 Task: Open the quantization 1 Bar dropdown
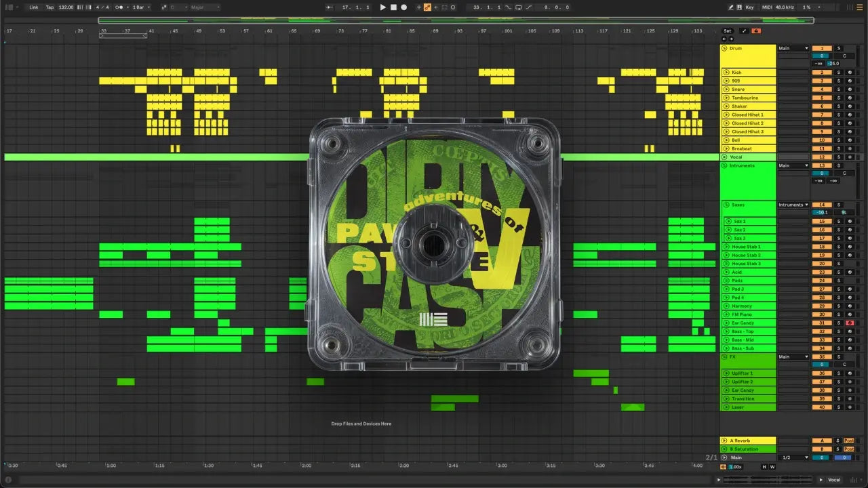[140, 7]
